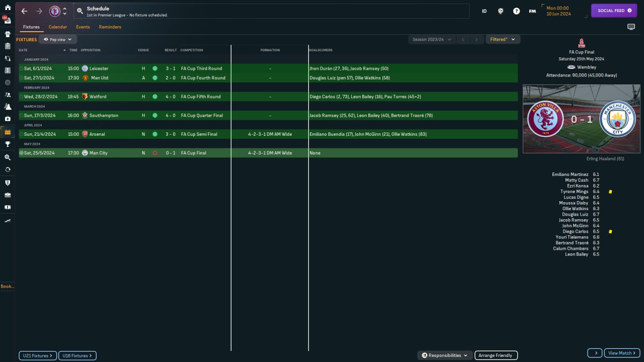Go forward with the right arrow
Viewport: 644px width, 362px height.
39,11
